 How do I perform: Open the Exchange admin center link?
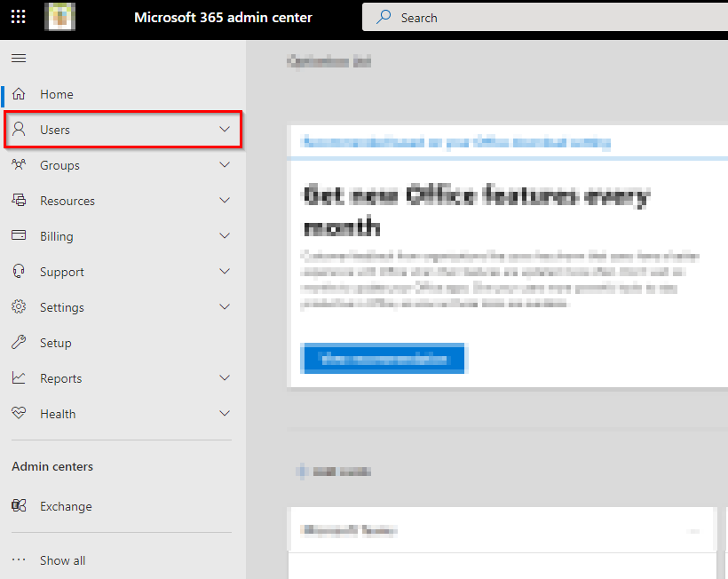click(x=123, y=506)
